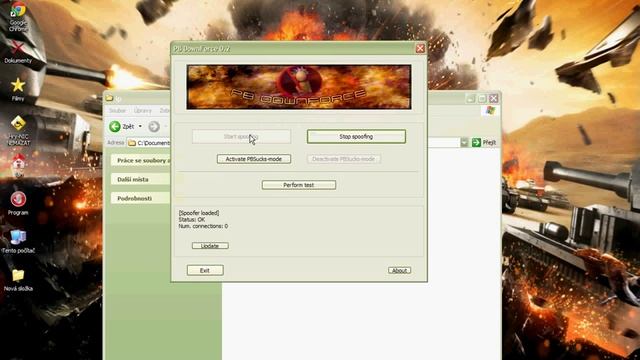Click Activate PBSucks-mode button

[253, 159]
